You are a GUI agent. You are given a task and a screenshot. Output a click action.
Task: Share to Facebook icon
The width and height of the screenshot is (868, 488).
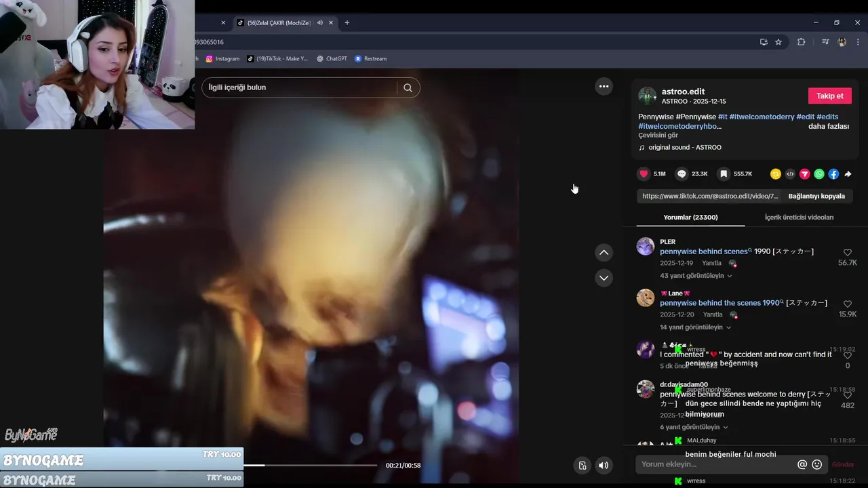(833, 174)
